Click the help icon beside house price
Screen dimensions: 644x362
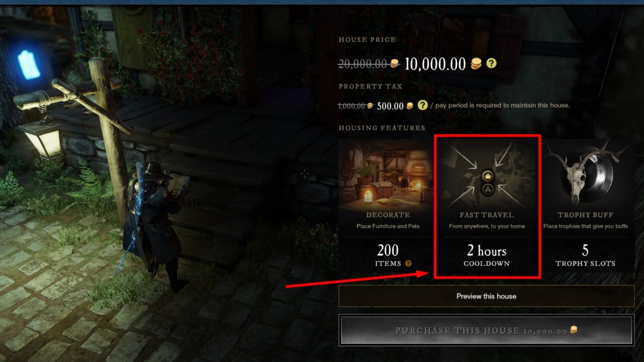coord(491,64)
